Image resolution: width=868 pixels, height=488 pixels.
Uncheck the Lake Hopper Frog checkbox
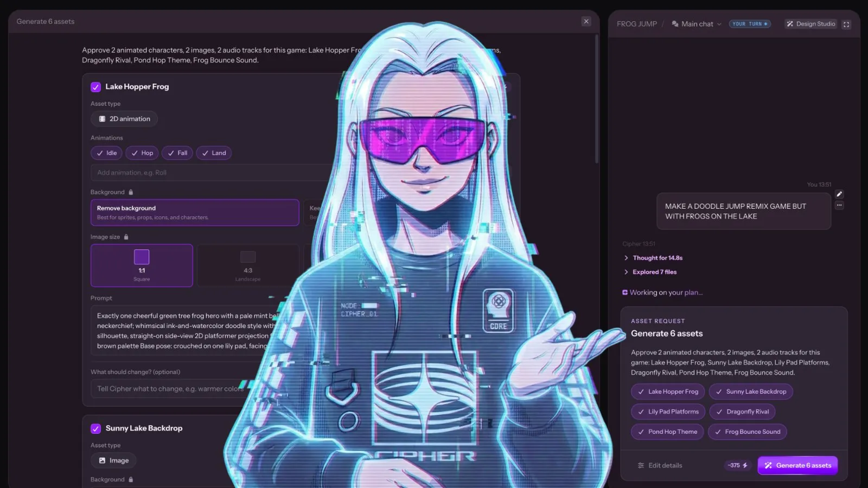96,87
